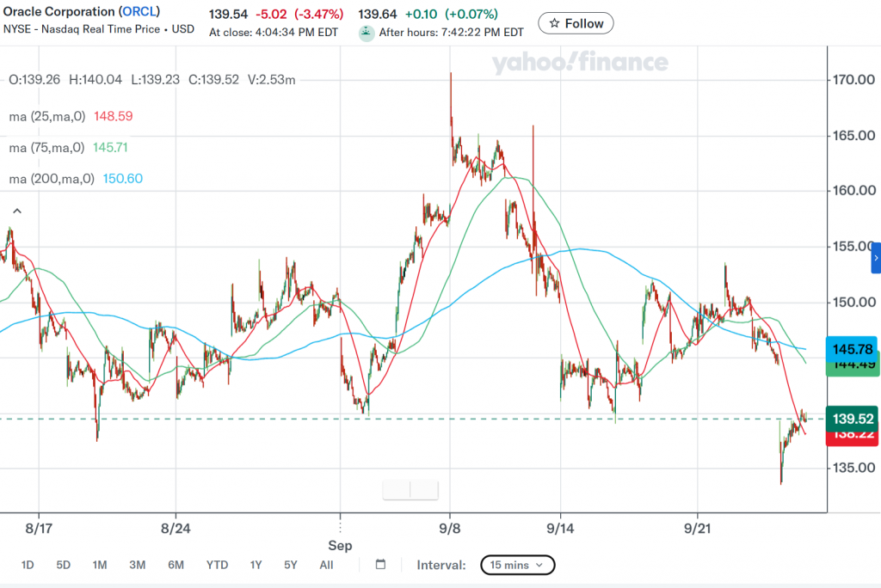Switch to the 3M range
881x588 pixels.
[138, 565]
